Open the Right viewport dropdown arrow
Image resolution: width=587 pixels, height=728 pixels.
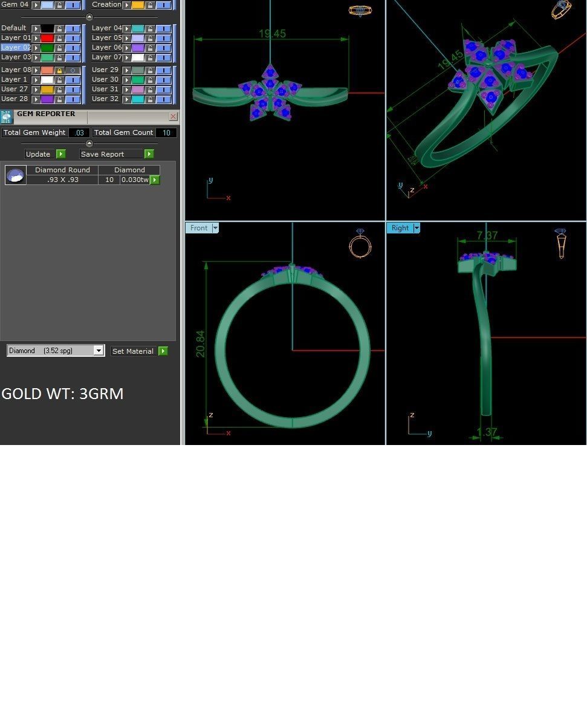click(417, 228)
